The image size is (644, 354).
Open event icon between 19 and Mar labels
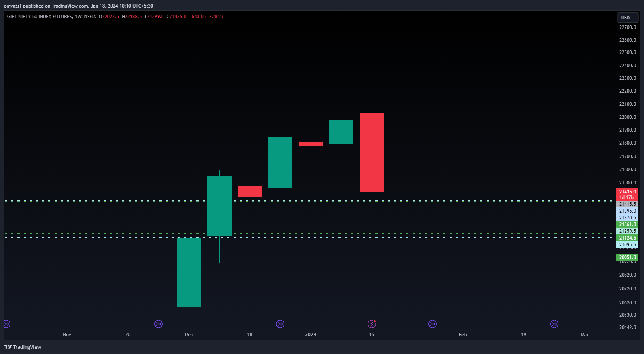coord(554,324)
